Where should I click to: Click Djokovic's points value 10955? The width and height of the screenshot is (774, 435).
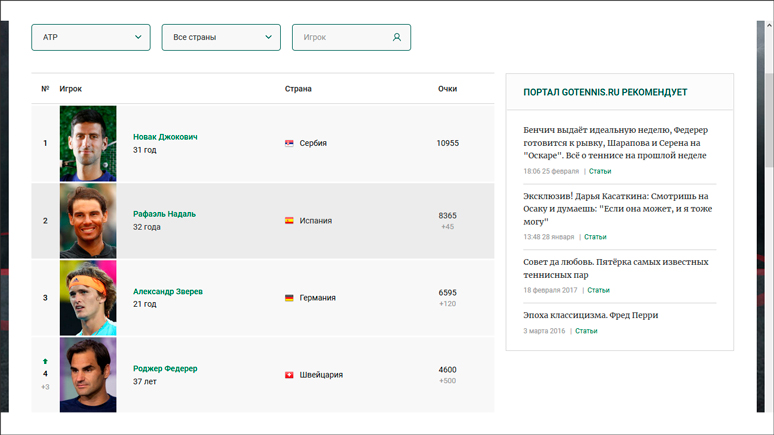(448, 143)
